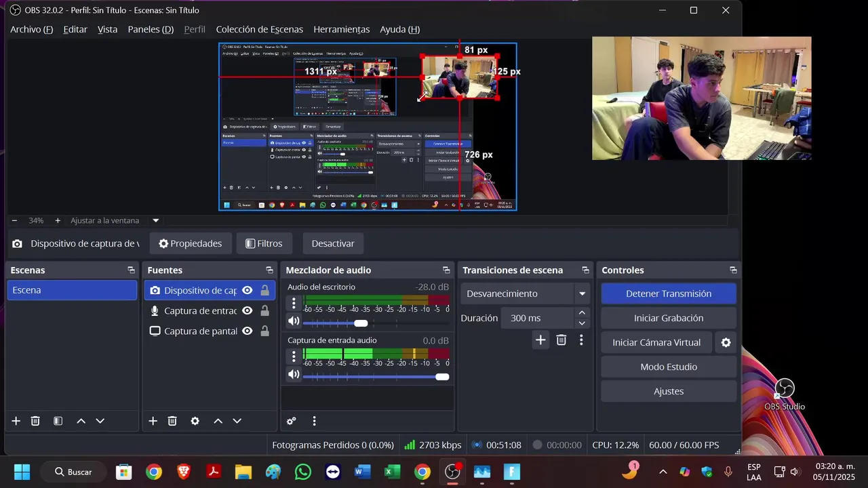Undock the Escenas panel
Image resolution: width=868 pixels, height=488 pixels.
click(131, 270)
